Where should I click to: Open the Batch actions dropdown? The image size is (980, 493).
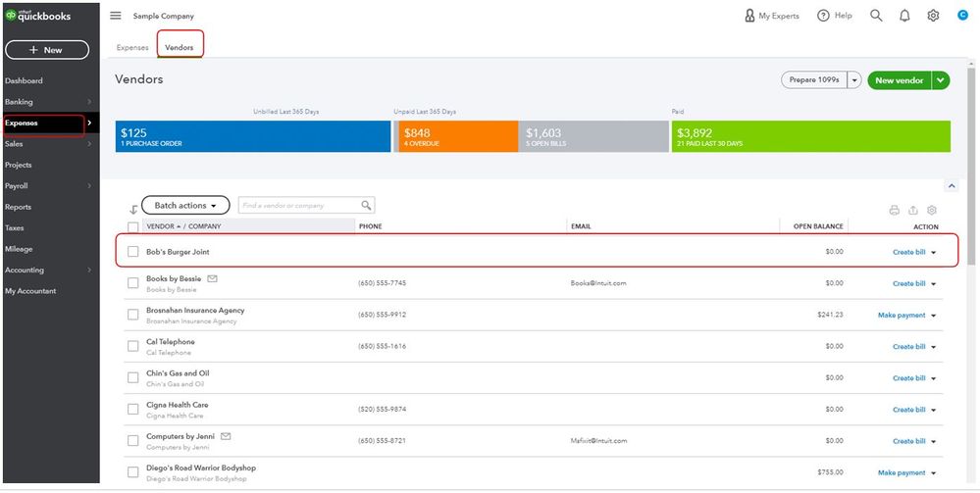pos(185,205)
